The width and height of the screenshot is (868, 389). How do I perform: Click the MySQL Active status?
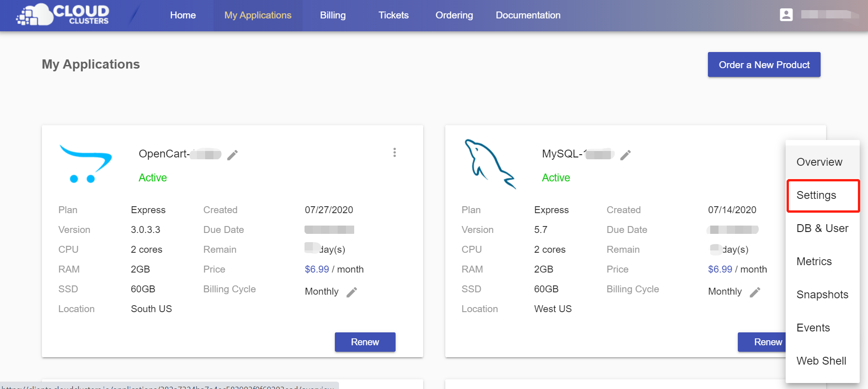[556, 178]
